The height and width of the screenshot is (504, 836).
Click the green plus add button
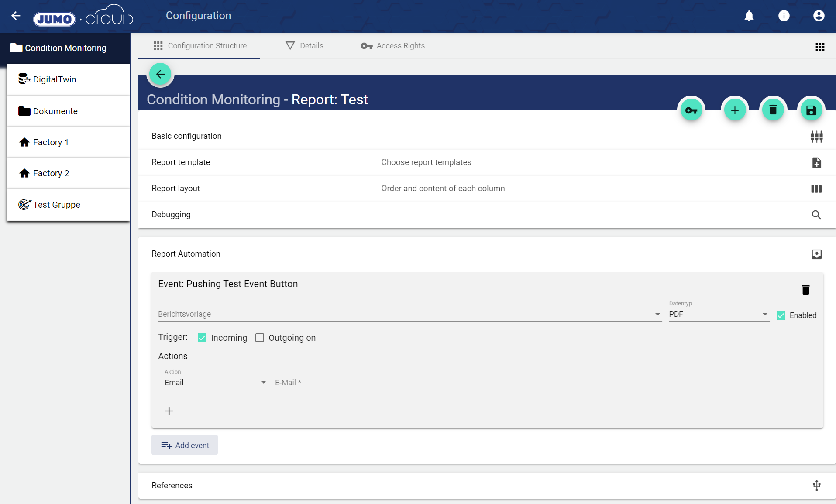[x=735, y=110]
